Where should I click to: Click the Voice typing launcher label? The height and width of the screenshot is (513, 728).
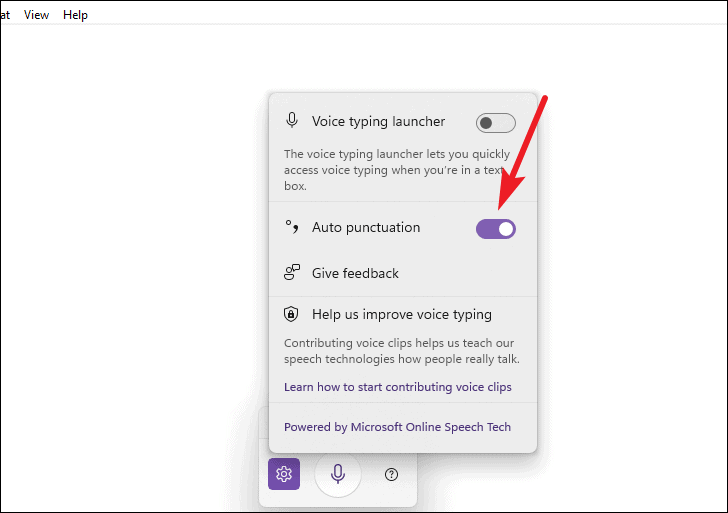tap(378, 122)
